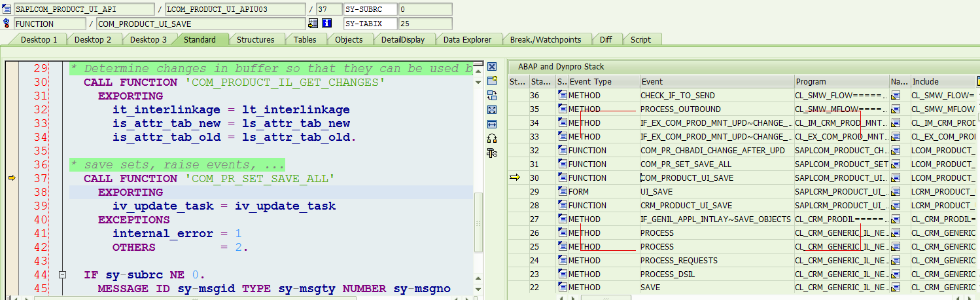The width and height of the screenshot is (980, 300).
Task: Click the Event column header
Action: 717,82
